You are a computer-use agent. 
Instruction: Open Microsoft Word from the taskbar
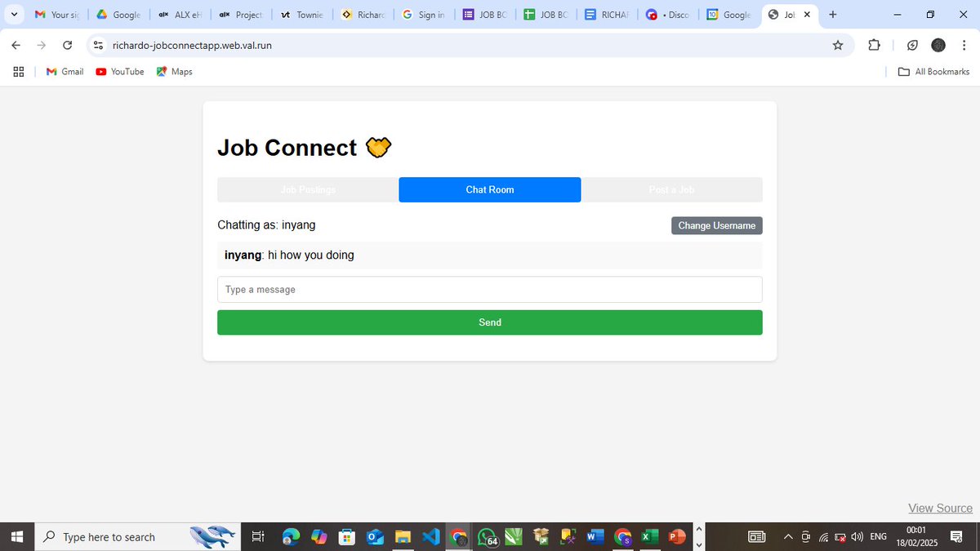(x=595, y=536)
